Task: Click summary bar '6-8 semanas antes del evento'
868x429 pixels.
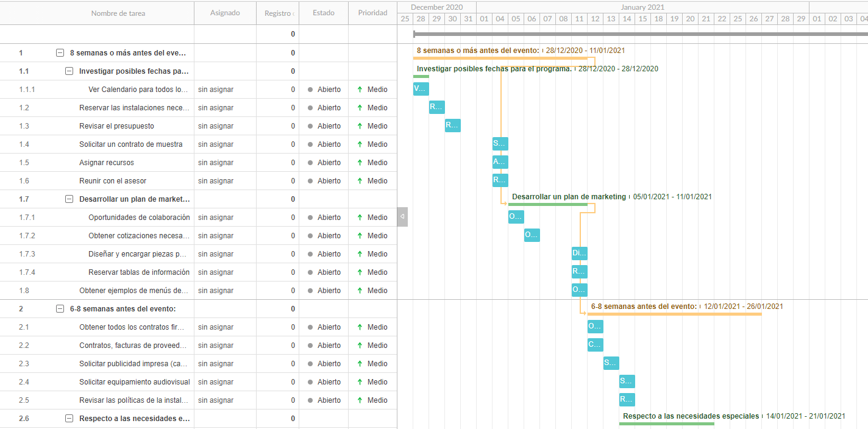Action: point(675,314)
